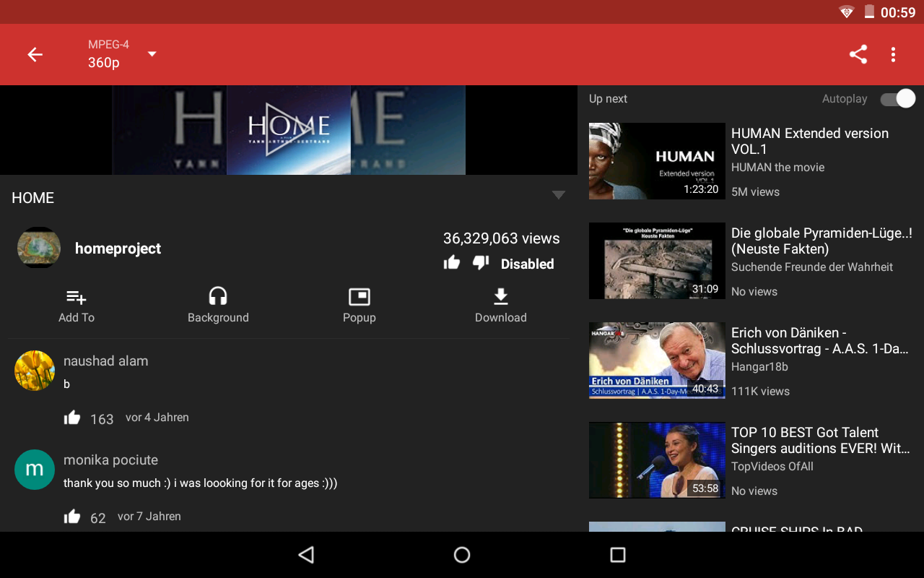Tap monika pociute's avatar
Viewport: 924px width, 578px height.
[35, 470]
